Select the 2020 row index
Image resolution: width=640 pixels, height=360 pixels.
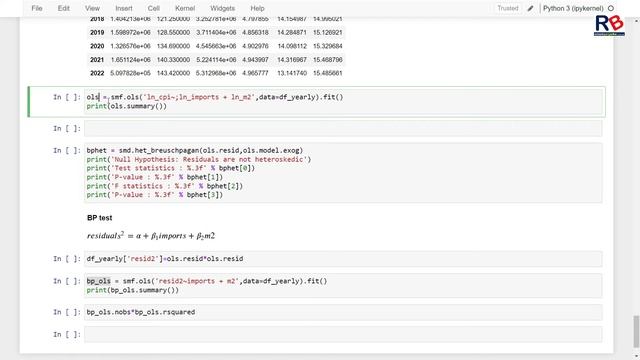97,46
